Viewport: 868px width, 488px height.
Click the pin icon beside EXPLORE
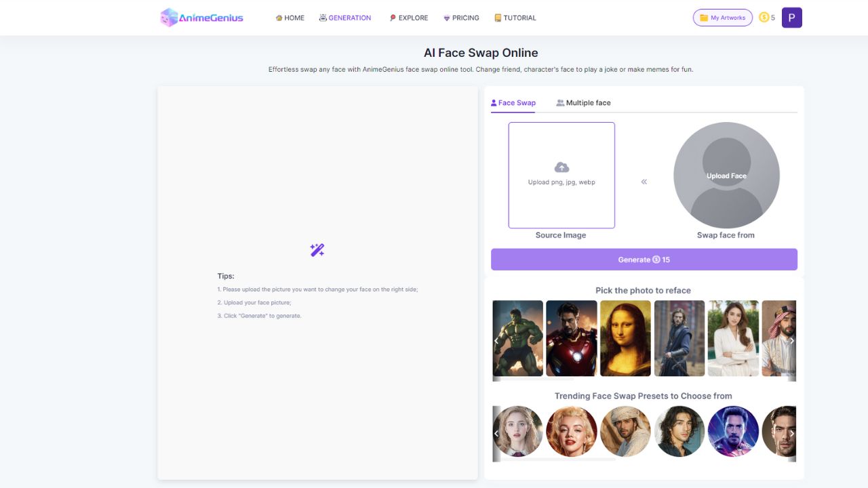point(393,18)
